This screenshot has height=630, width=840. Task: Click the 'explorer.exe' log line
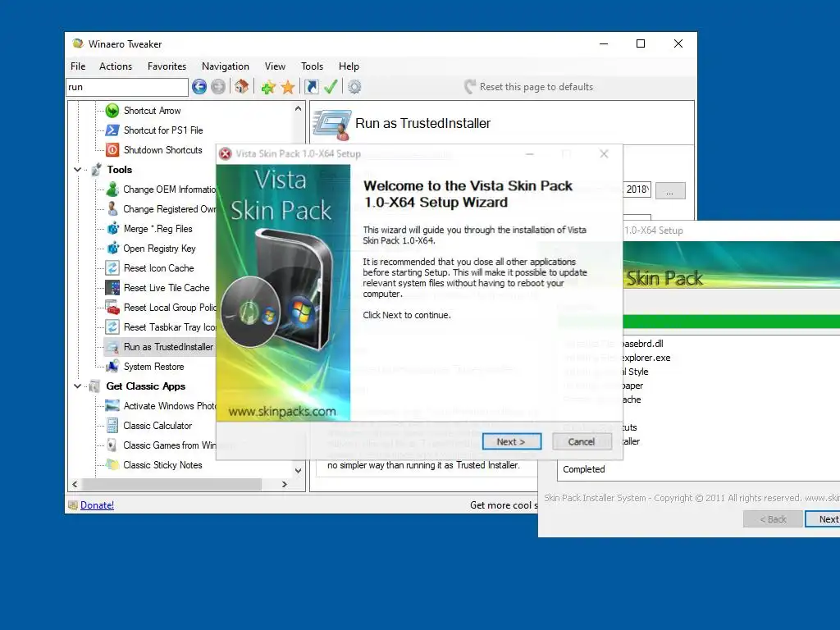pos(646,358)
